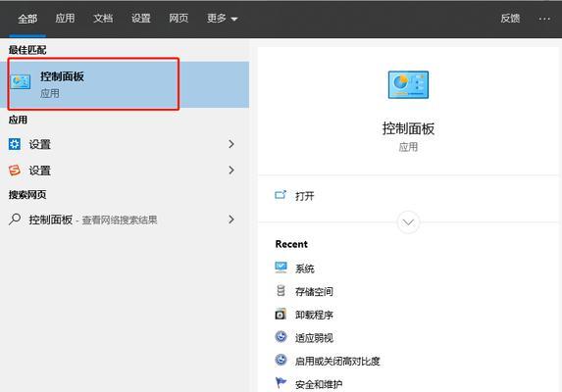Open the 更多 dropdown filter
Viewport: 562px width, 392px height.
[x=223, y=19]
